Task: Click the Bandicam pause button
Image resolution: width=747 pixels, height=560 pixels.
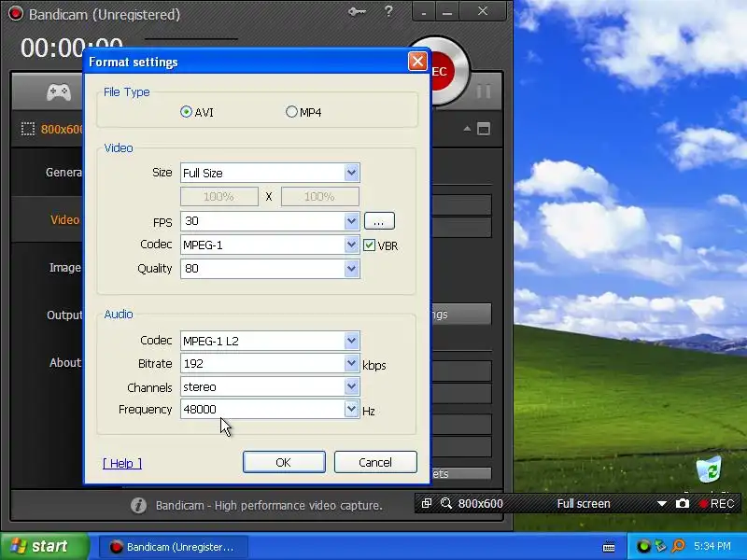Action: click(484, 91)
